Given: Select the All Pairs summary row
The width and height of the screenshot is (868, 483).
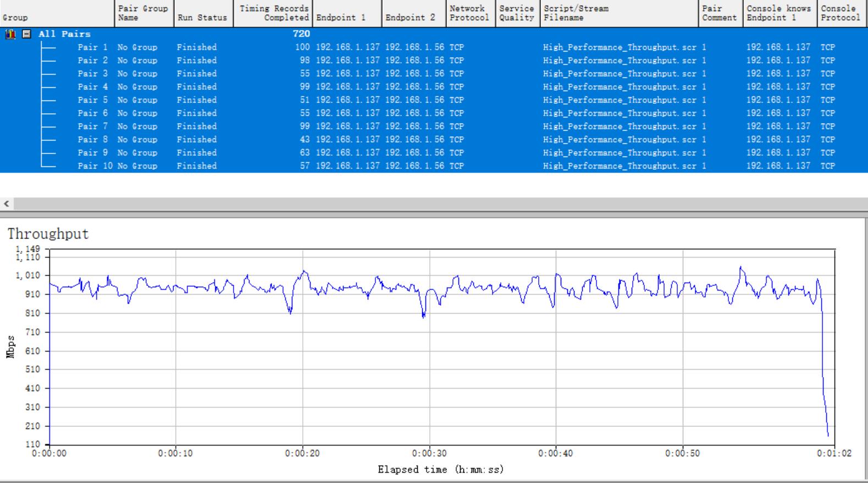Looking at the screenshot, I should tap(64, 34).
